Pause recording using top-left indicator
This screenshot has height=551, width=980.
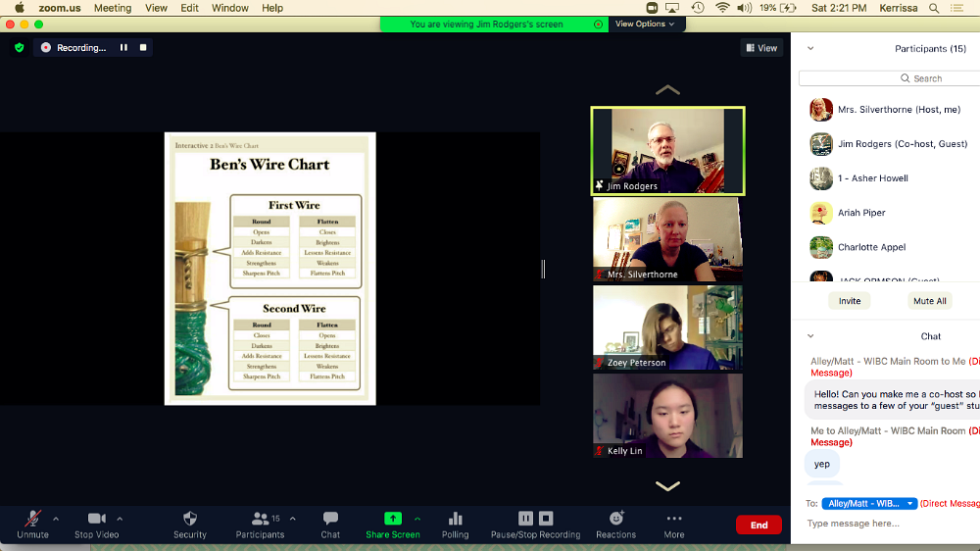(x=123, y=47)
